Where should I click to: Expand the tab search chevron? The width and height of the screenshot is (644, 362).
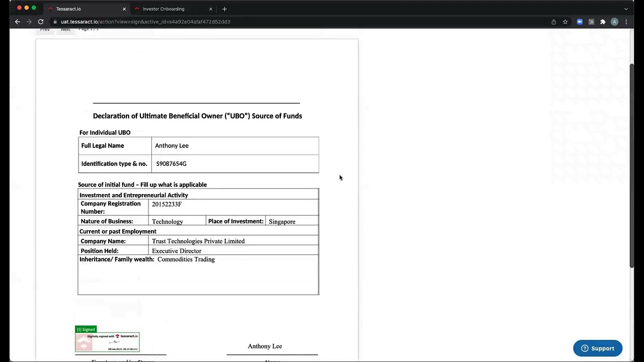click(x=626, y=9)
